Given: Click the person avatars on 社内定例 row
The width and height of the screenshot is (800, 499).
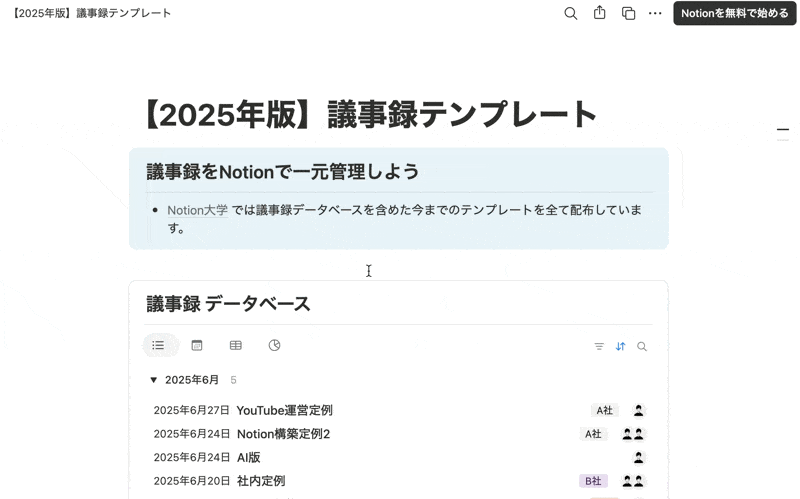Looking at the screenshot, I should click(633, 481).
